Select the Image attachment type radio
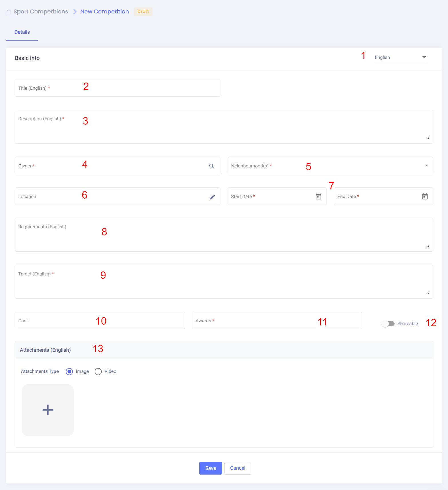448x490 pixels. tap(69, 371)
